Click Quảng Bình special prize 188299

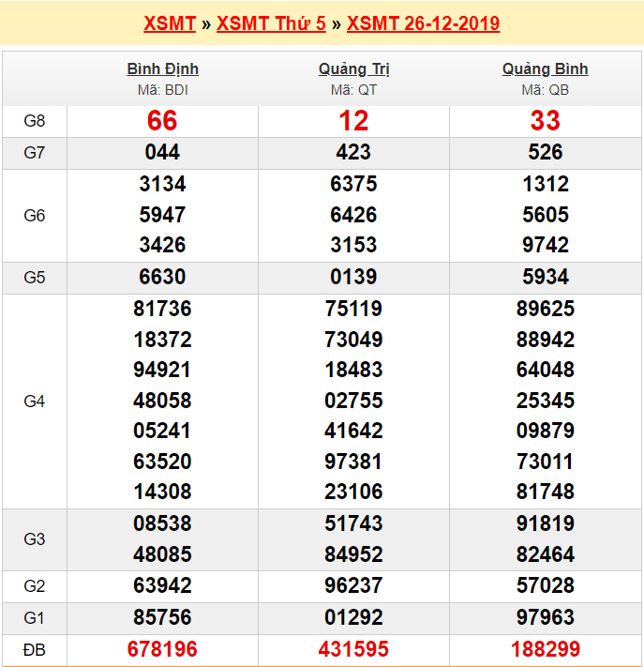(545, 649)
